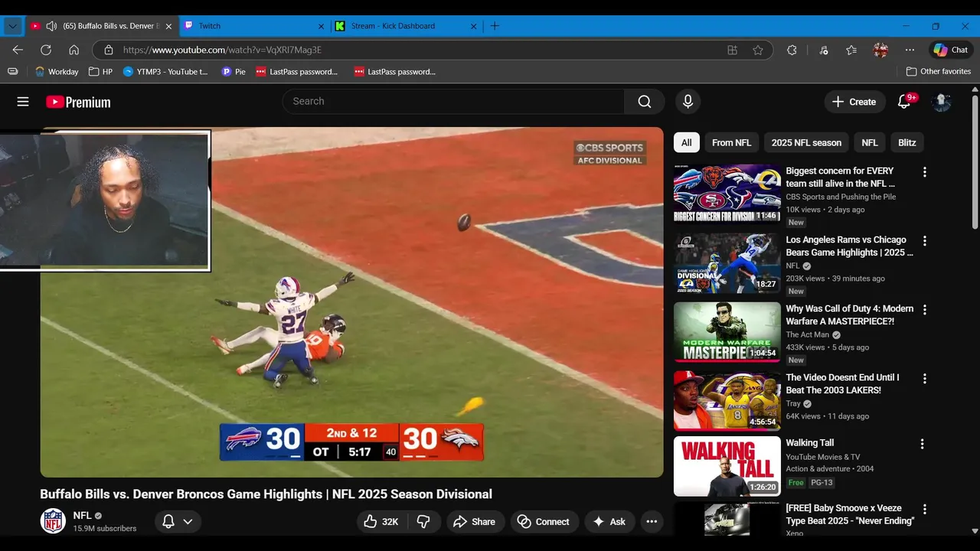This screenshot has width=980, height=551.
Task: Open browser Settings and more menu
Action: (910, 50)
